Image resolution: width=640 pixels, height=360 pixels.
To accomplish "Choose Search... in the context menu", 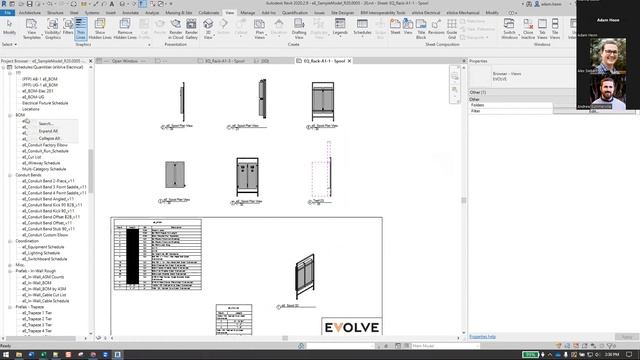I will (46, 124).
